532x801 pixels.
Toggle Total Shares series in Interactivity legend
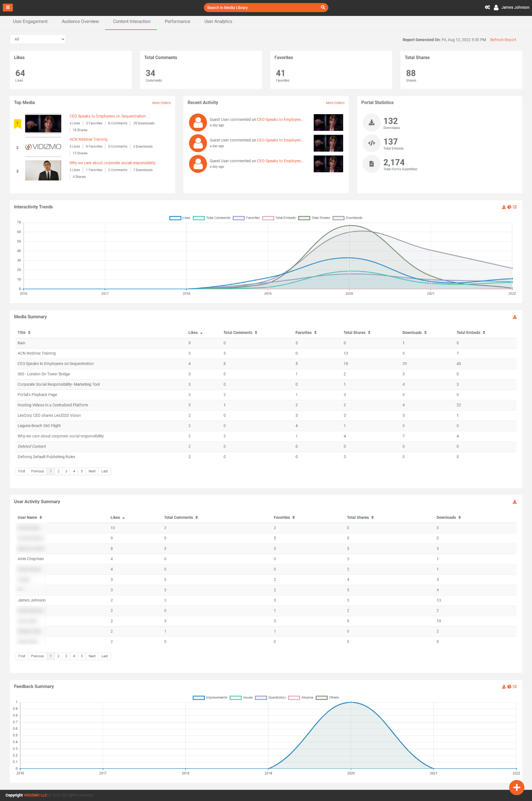click(x=314, y=218)
